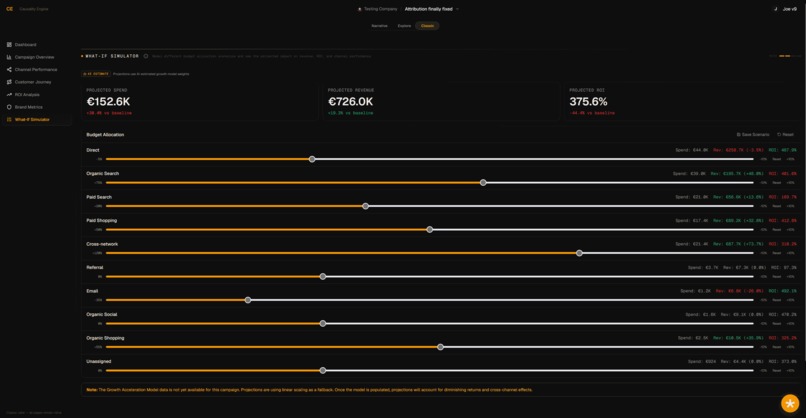Viewport: 806px width, 418px height.
Task: Click the Testing Company breadcrumb
Action: 380,9
